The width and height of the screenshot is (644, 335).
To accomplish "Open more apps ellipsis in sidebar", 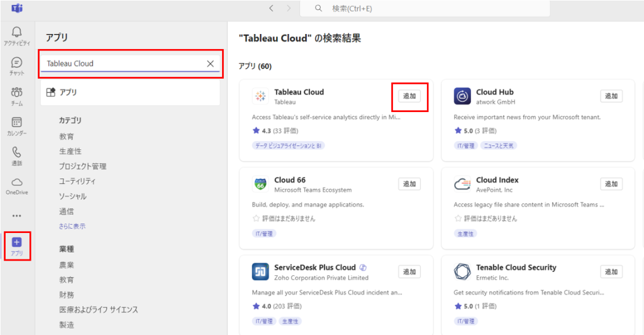I will 17,215.
